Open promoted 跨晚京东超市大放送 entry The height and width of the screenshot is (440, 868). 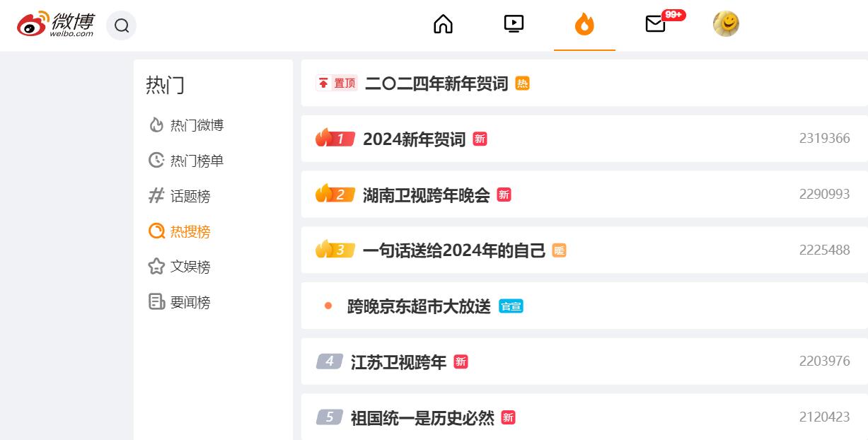pyautogui.click(x=418, y=306)
